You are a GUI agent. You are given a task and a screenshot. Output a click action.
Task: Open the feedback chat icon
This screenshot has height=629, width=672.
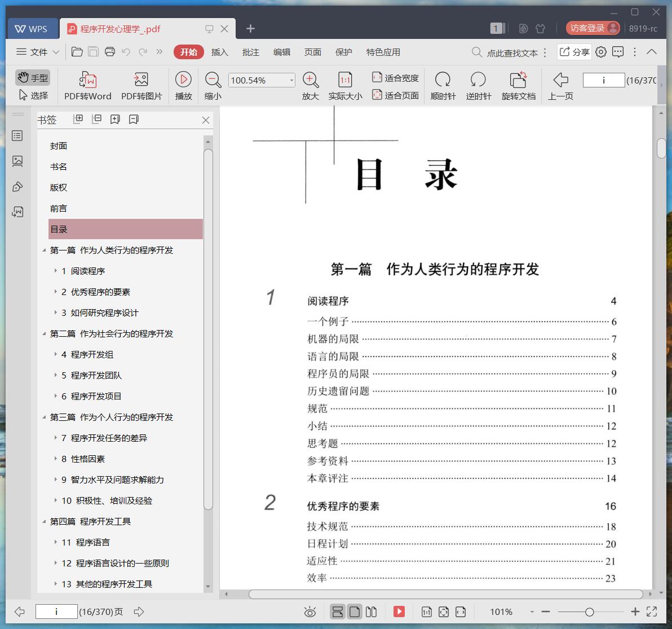618,52
